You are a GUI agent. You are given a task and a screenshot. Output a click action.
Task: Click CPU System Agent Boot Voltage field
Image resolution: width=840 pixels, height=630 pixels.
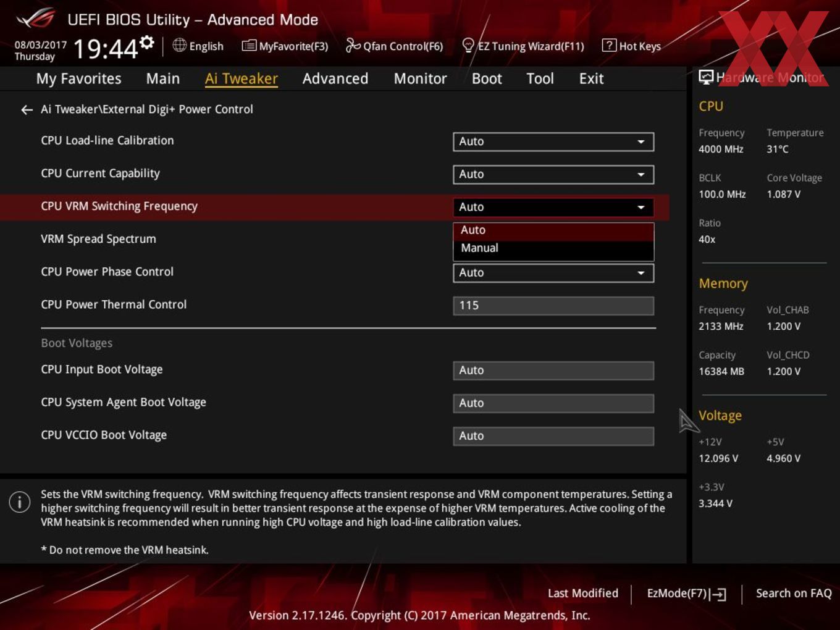pyautogui.click(x=553, y=403)
